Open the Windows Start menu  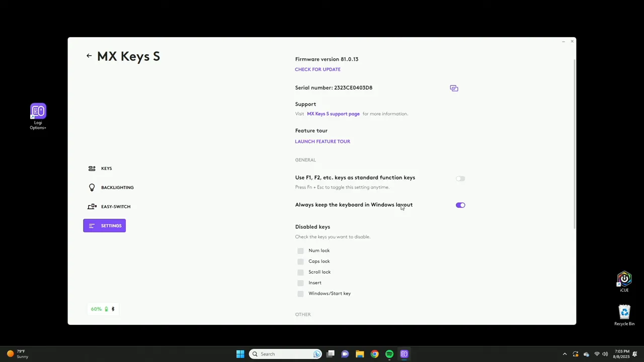(240, 354)
